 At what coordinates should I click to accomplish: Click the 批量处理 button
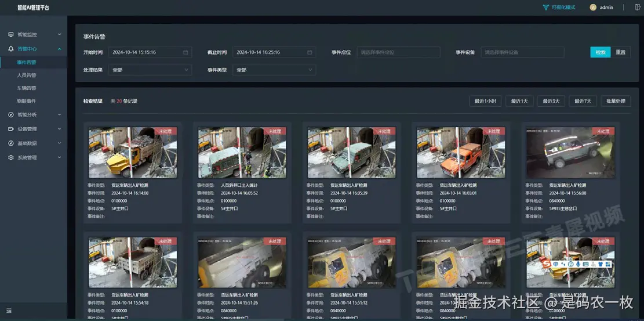tap(616, 101)
